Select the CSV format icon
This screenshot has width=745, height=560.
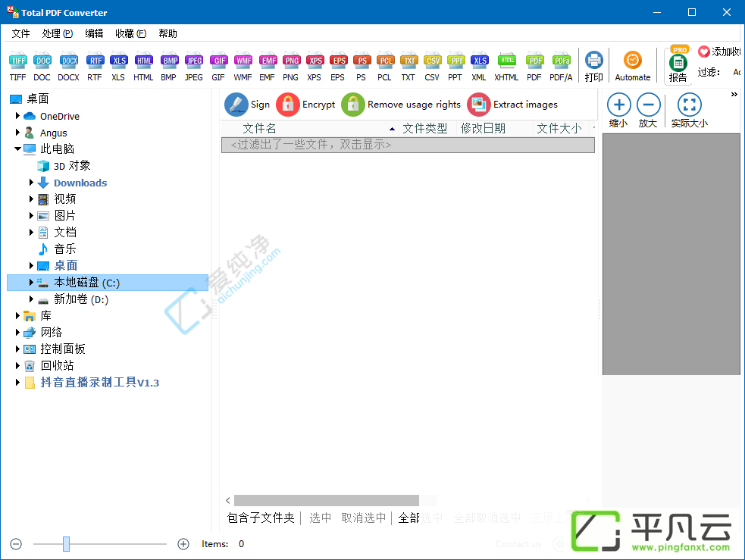click(x=432, y=67)
